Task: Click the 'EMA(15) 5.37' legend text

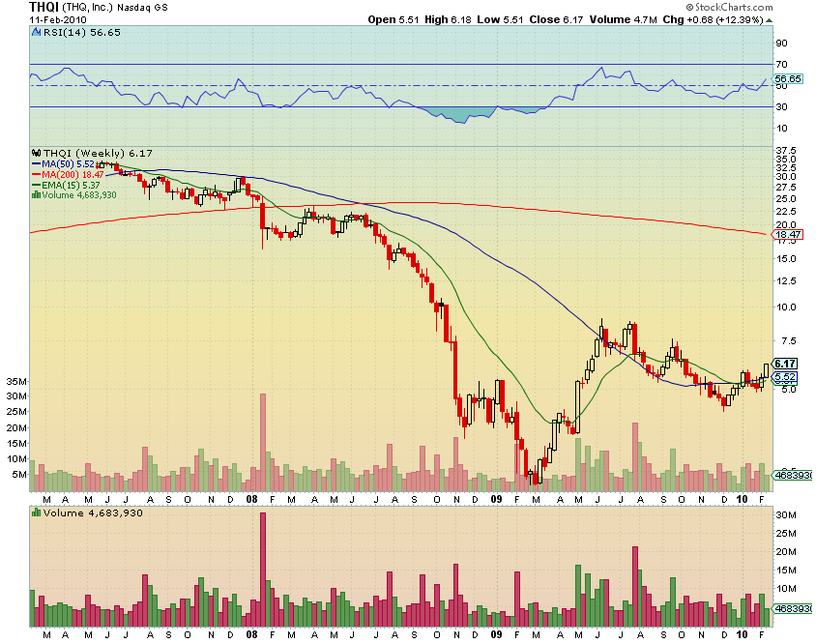Action: [71, 185]
